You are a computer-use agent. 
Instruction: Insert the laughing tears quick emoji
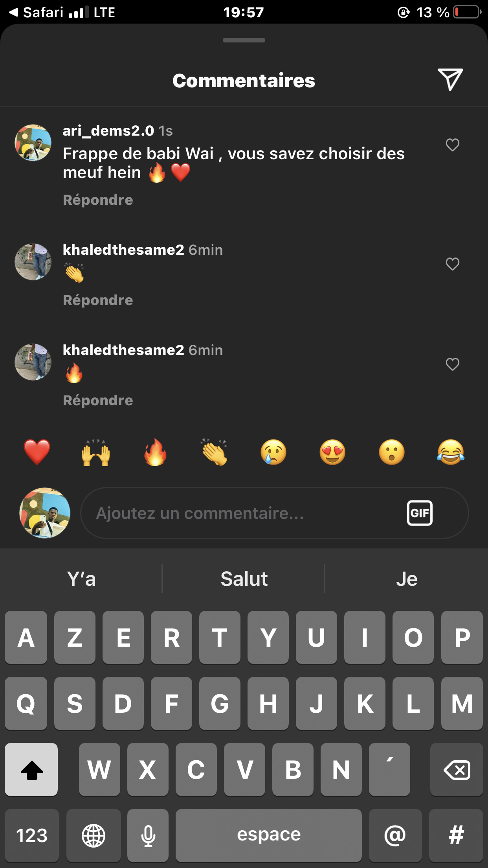click(x=451, y=452)
